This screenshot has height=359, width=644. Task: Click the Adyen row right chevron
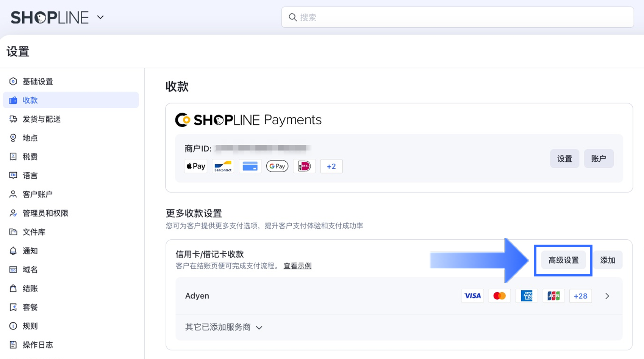pyautogui.click(x=607, y=296)
